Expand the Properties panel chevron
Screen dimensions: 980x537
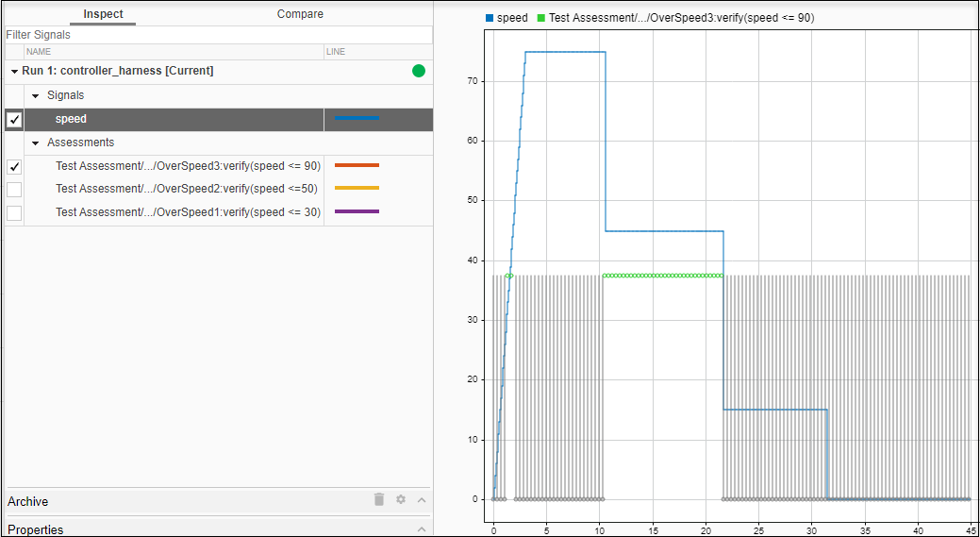422,529
